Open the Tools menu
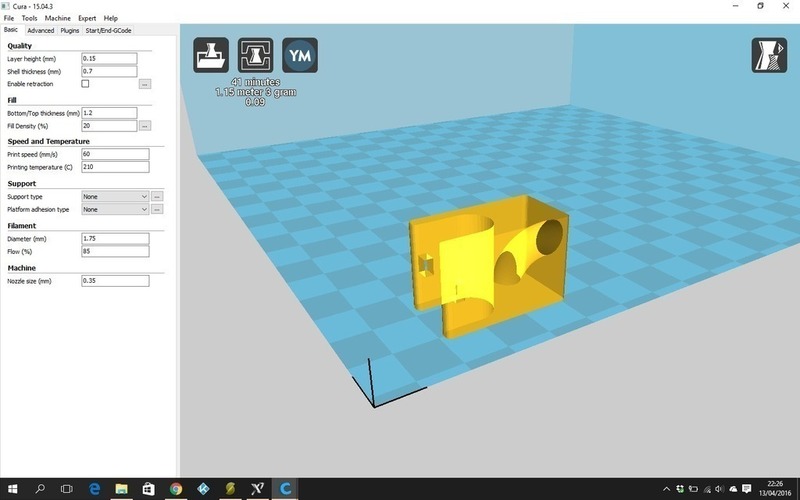 (x=29, y=18)
